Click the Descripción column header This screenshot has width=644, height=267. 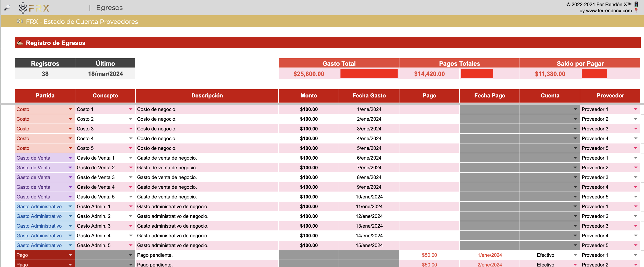[x=207, y=96]
